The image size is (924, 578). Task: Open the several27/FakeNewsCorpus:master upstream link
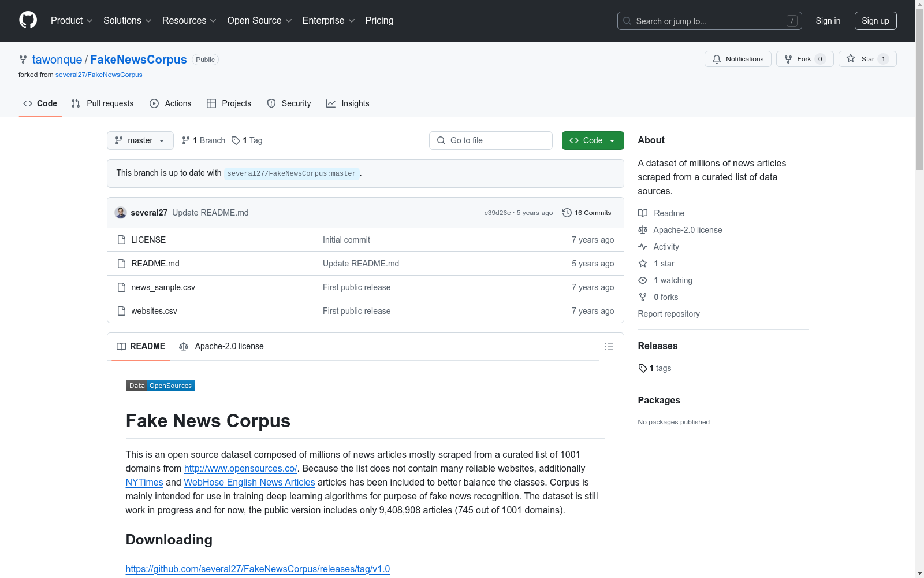coord(292,173)
